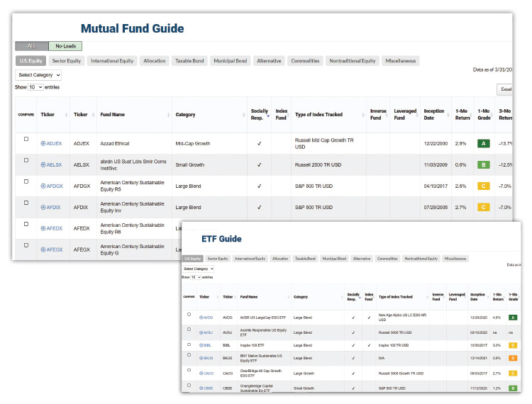
Task: Open Show entries dropdown in Mutual Fund Guide
Action: tap(35, 87)
